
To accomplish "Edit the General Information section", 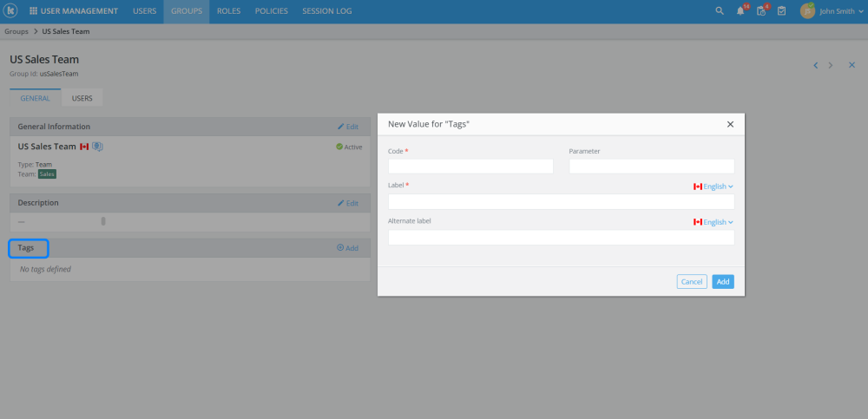I will point(348,127).
